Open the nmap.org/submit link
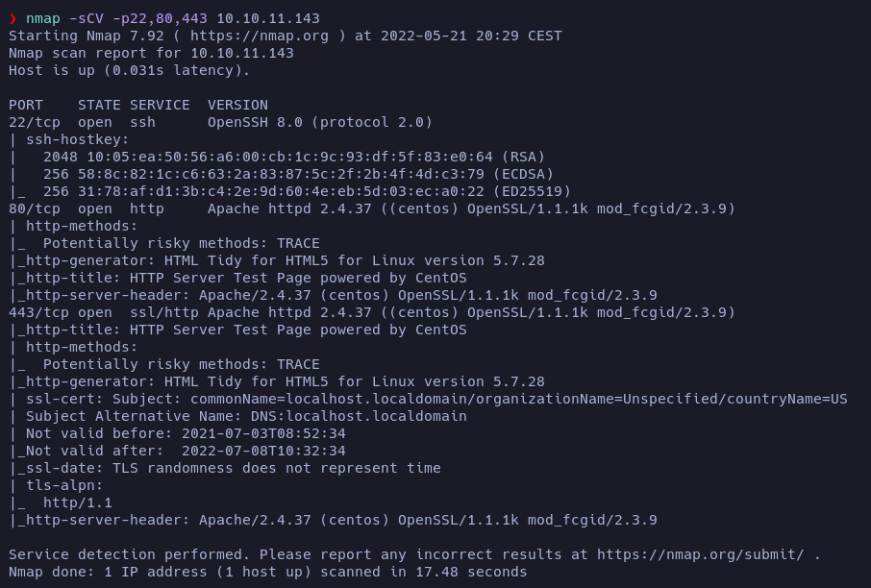This screenshot has height=588, width=871. click(700, 554)
